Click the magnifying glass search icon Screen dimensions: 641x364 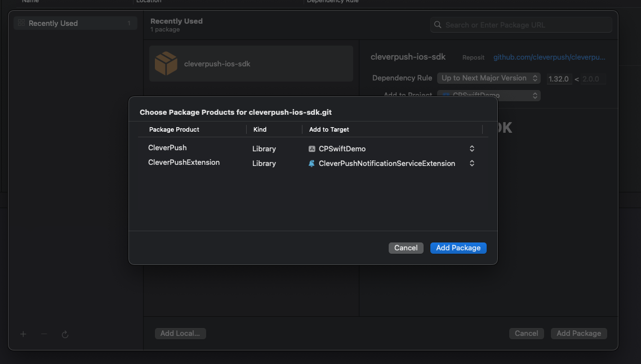pyautogui.click(x=438, y=25)
